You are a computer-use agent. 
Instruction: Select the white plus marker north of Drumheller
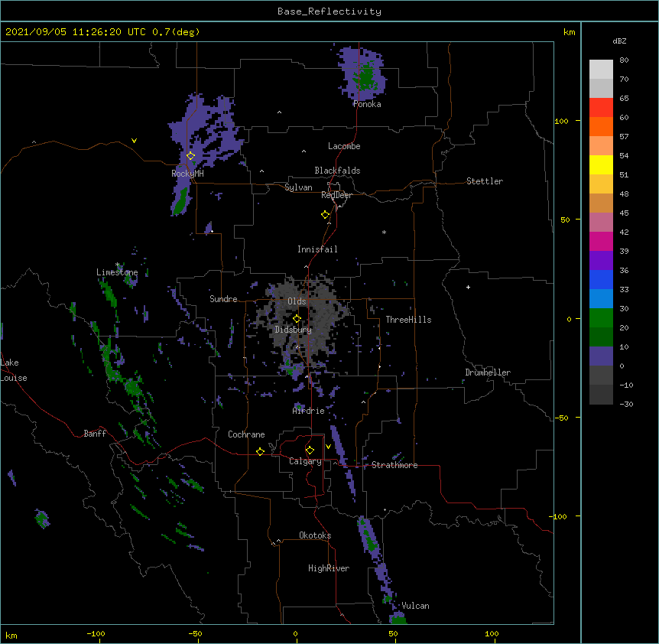pos(468,287)
